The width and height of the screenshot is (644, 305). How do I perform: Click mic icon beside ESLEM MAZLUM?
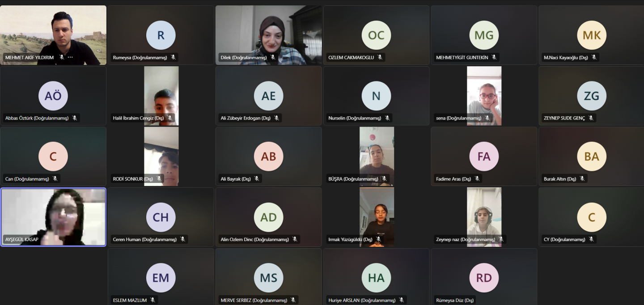click(153, 300)
